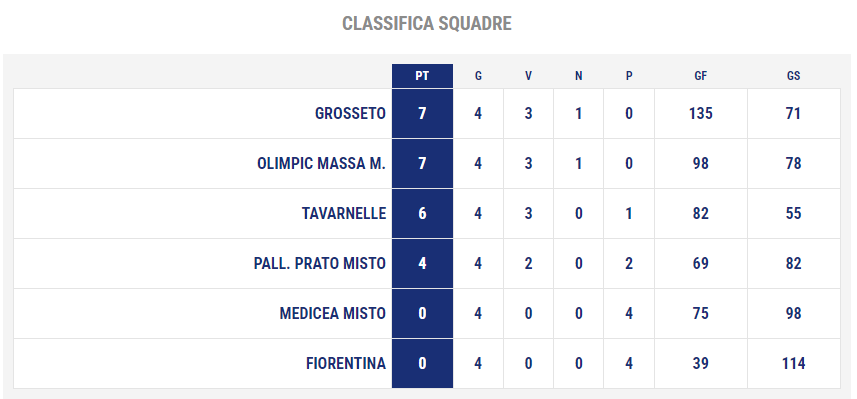The width and height of the screenshot is (857, 399).
Task: Click Grosseto's 135 goals-for value
Action: point(700,113)
